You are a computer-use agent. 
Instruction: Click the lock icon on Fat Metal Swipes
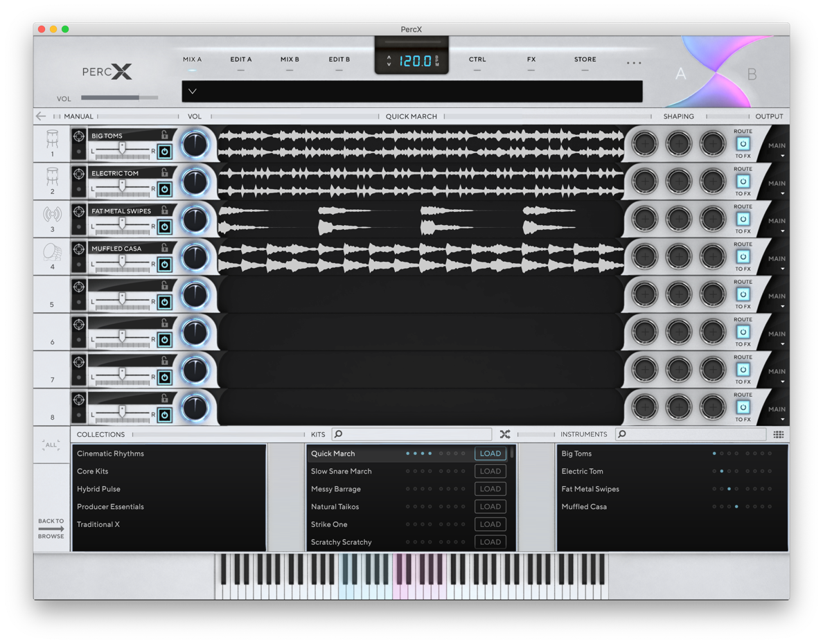click(164, 210)
